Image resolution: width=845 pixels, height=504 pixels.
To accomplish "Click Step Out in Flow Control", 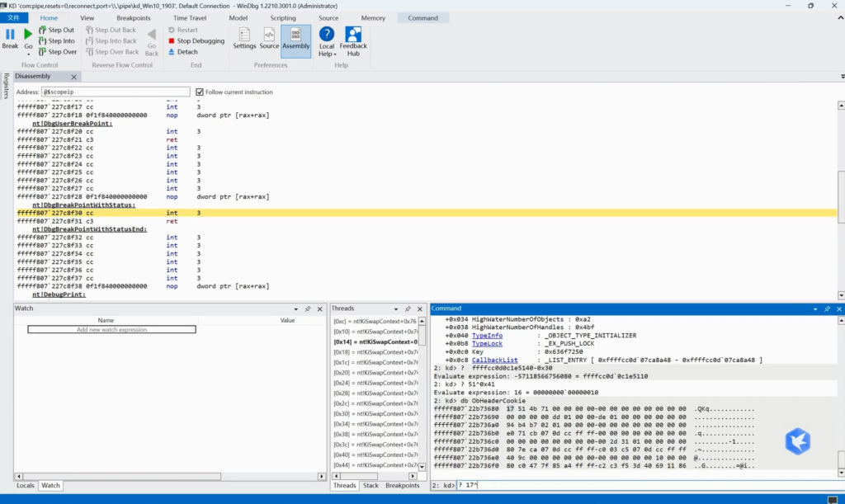I will (56, 31).
